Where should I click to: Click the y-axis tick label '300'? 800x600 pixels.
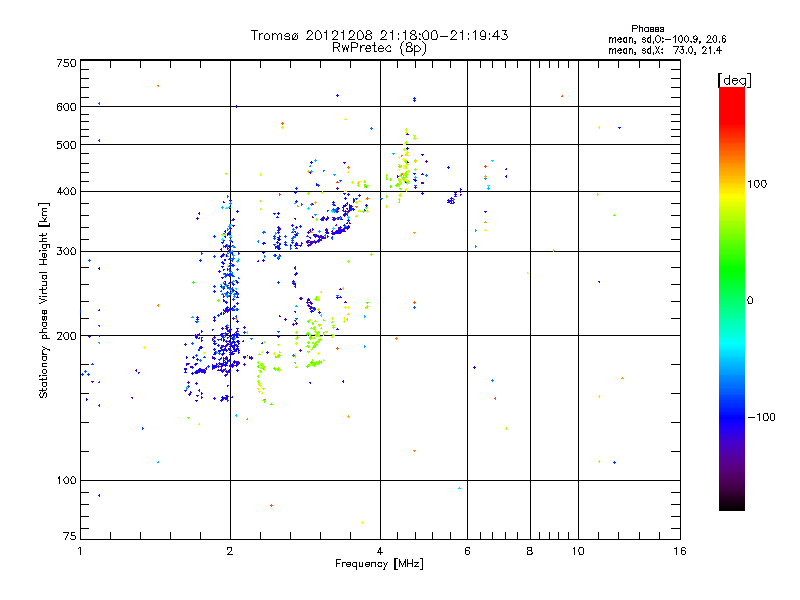(66, 252)
